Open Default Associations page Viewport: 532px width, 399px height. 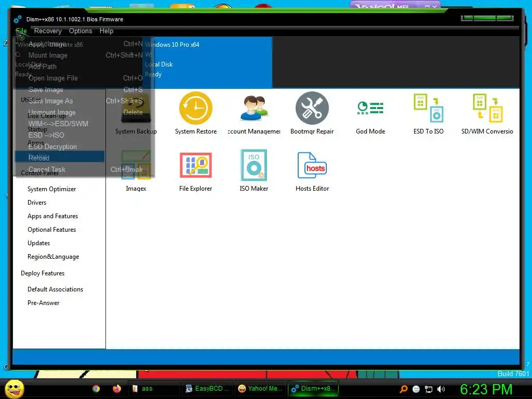click(55, 289)
